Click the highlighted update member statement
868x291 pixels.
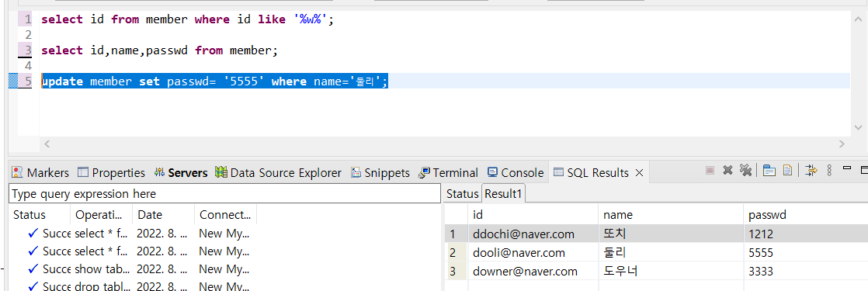(215, 81)
